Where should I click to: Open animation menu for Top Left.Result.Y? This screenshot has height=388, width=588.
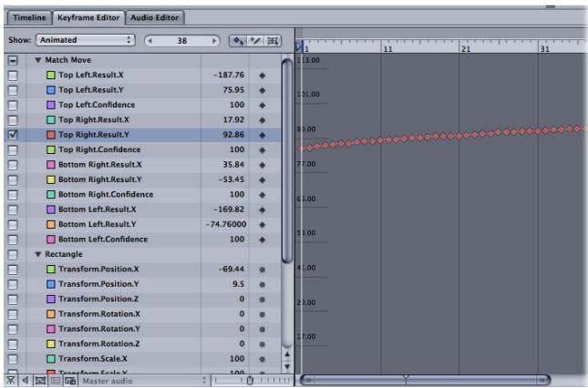(263, 90)
